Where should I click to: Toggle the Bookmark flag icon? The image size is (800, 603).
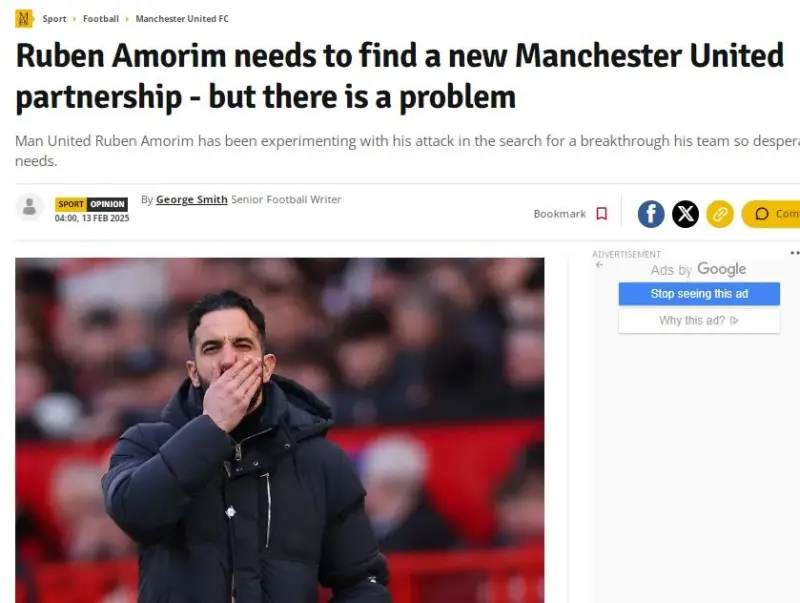point(602,214)
